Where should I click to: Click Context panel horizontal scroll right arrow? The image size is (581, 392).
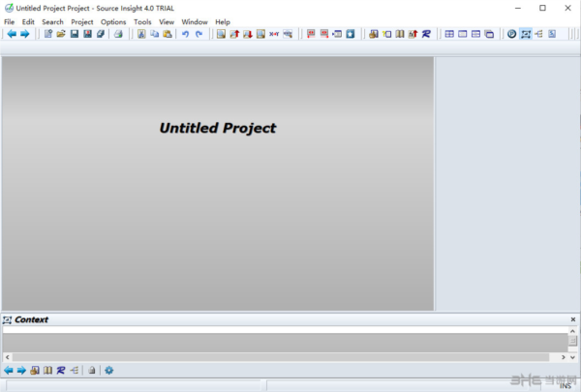coord(564,357)
